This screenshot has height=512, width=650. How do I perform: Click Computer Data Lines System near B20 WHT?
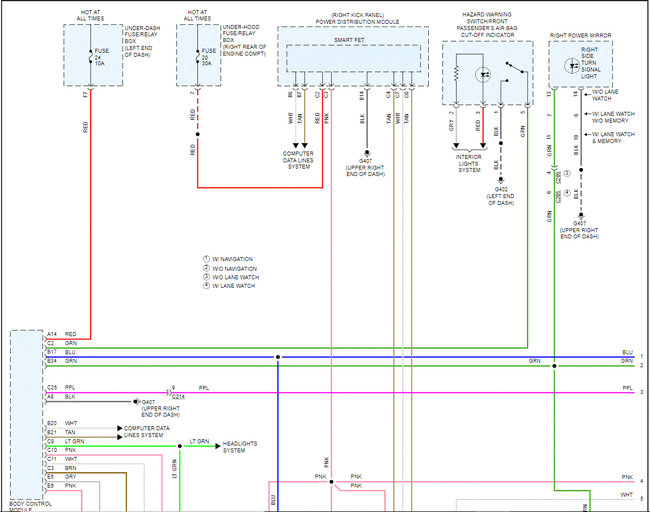pos(147,432)
